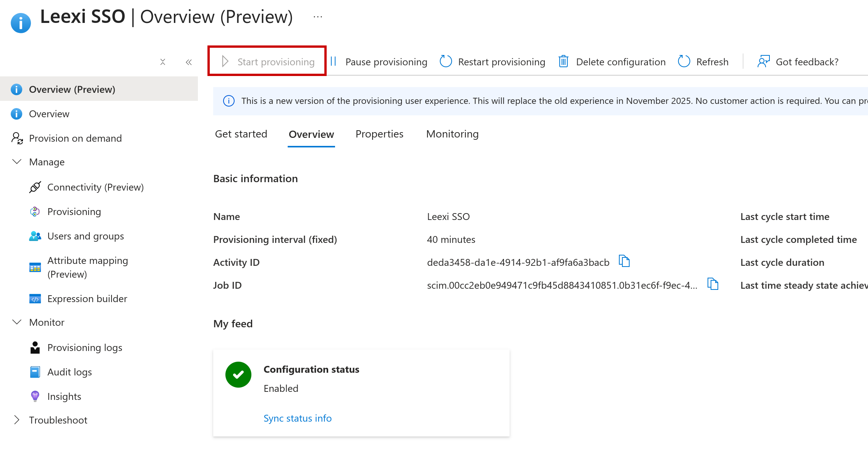Viewport: 868px width, 456px height.
Task: Click the Refresh button label
Action: (x=713, y=62)
